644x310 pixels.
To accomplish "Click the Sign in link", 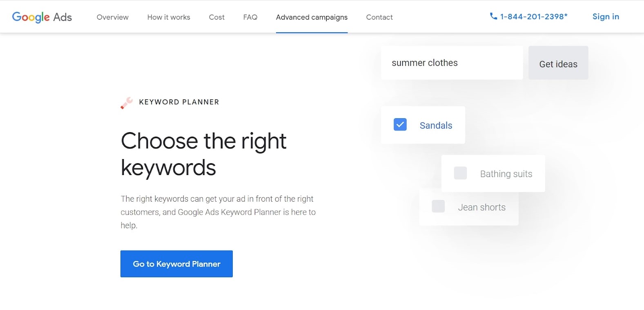I will (x=606, y=16).
